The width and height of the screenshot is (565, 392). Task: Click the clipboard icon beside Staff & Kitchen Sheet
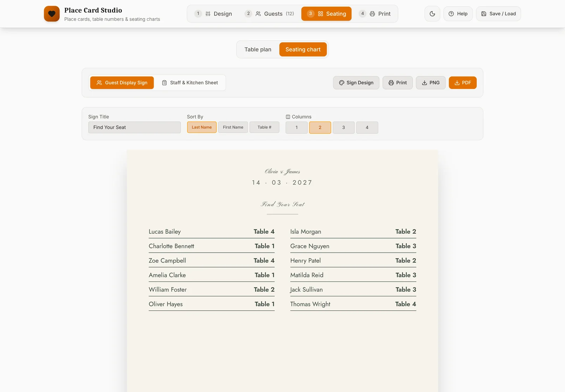point(164,83)
